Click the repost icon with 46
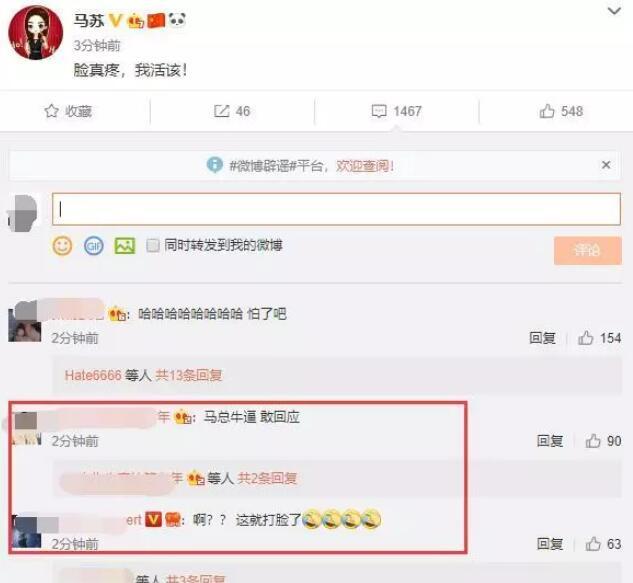The height and width of the screenshot is (583, 633). pos(222,111)
